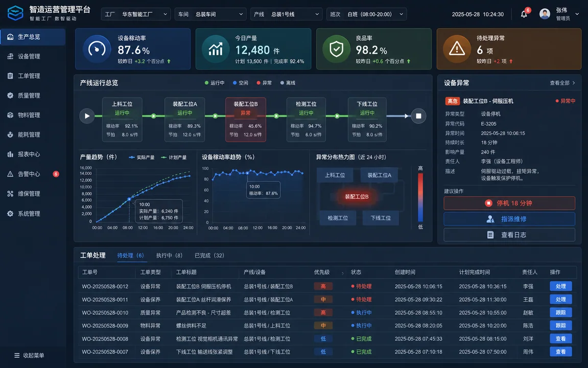Select the 装配工位A station card
The image size is (588, 368).
(x=184, y=120)
